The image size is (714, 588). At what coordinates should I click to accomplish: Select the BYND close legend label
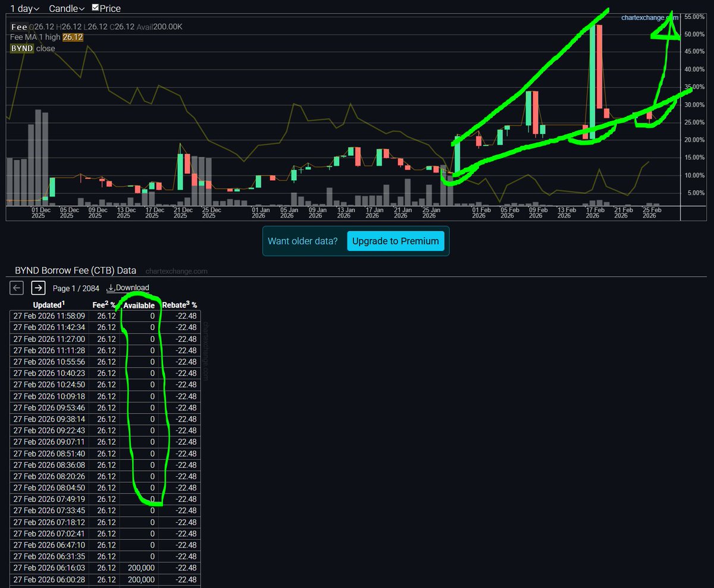point(33,49)
